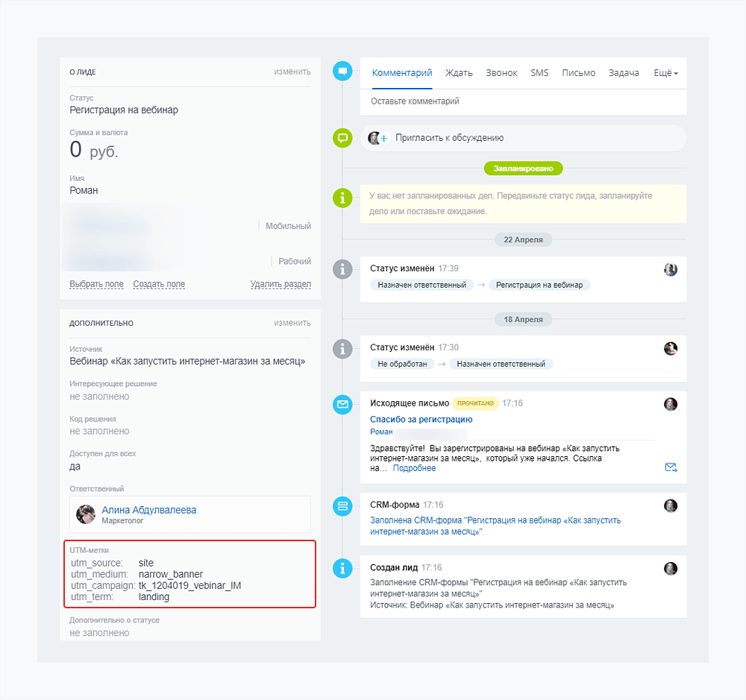This screenshot has width=746, height=700.
Task: Switch to the Ждать tab
Action: coord(459,73)
